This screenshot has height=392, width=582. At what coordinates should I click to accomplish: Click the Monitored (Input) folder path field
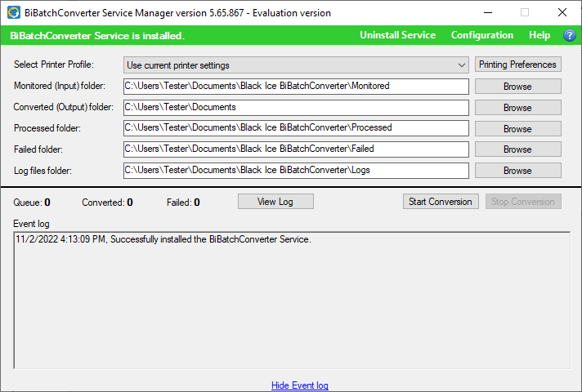pos(296,86)
